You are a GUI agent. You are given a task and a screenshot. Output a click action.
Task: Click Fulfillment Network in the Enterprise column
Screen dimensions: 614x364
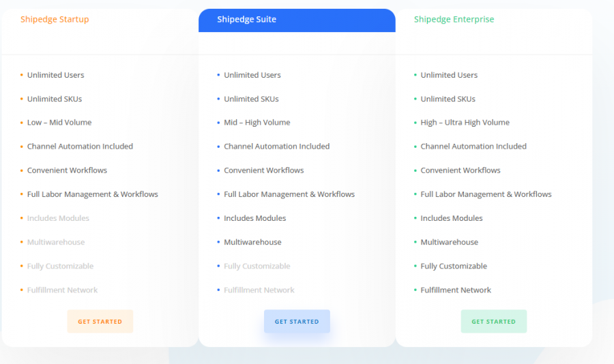click(x=456, y=290)
